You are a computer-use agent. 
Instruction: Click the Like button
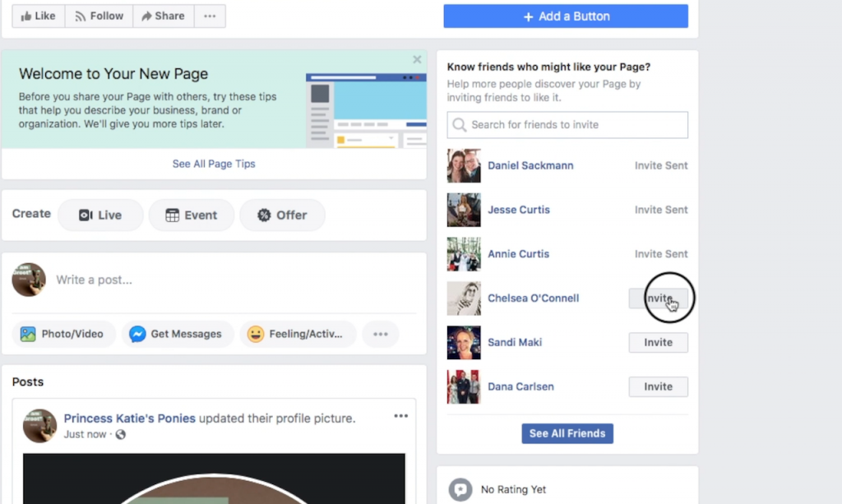38,16
